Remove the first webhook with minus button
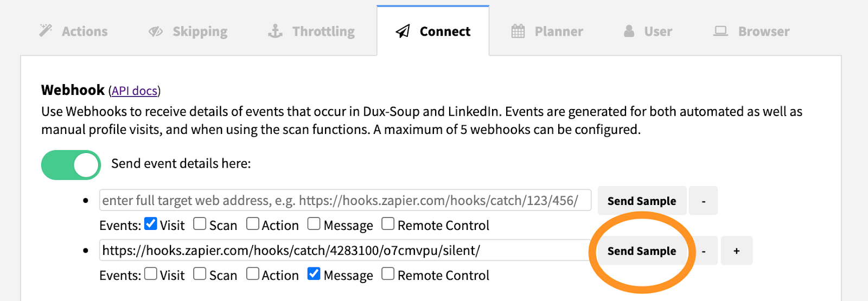This screenshot has height=301, width=868. (704, 201)
